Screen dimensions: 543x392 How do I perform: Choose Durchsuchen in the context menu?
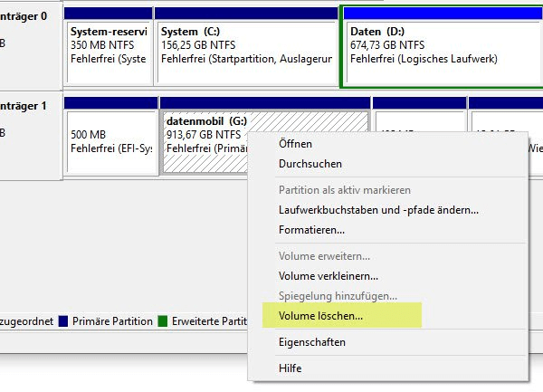(x=310, y=164)
